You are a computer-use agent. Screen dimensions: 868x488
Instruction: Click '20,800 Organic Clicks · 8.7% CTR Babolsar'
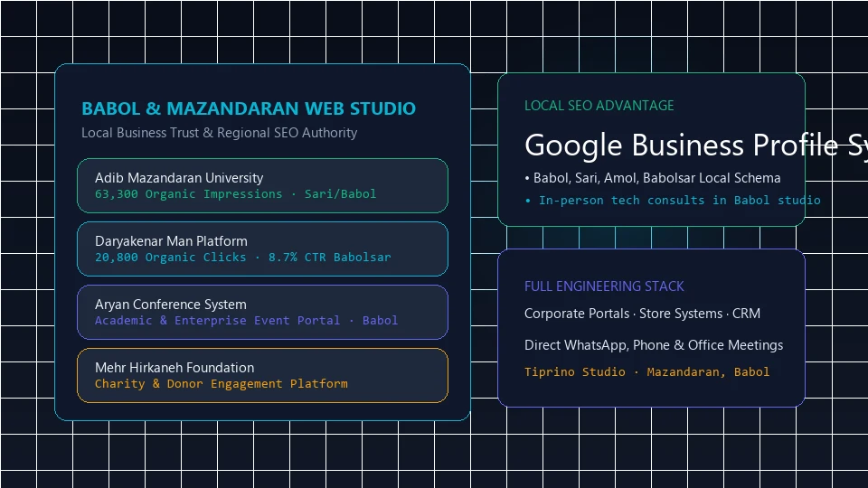(x=242, y=258)
